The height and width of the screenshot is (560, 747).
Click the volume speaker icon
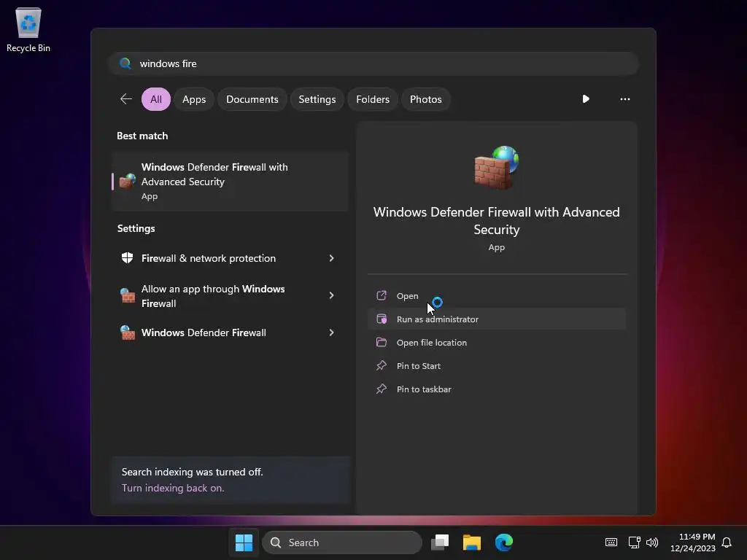[x=652, y=542]
